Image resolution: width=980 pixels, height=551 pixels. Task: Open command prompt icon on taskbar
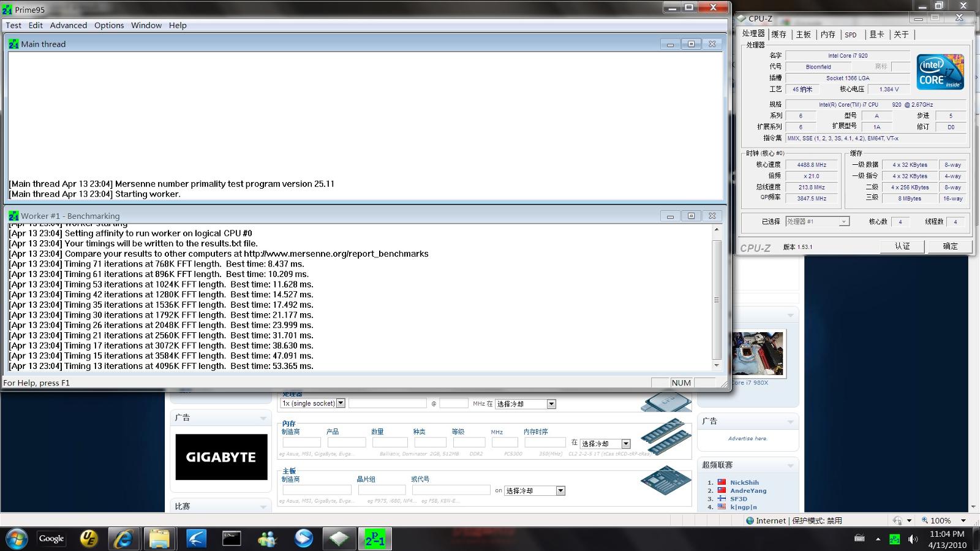pos(232,539)
